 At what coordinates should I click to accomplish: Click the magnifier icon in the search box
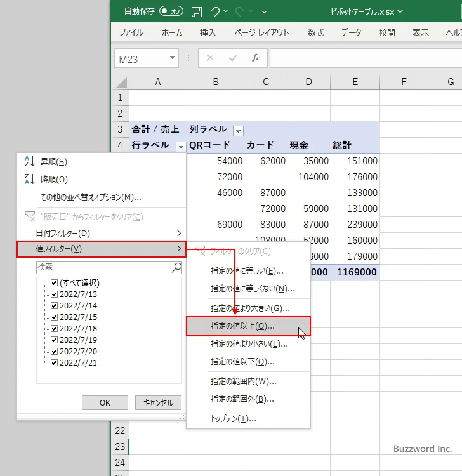[176, 267]
